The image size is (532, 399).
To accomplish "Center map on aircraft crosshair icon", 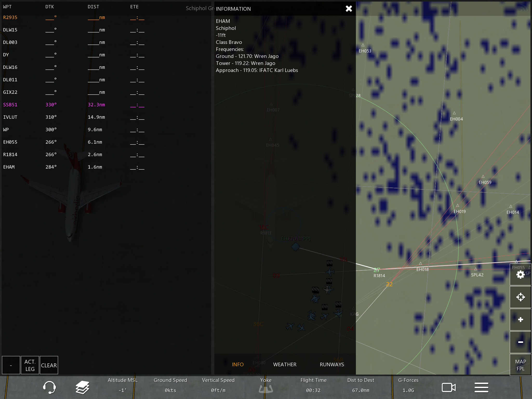I will click(520, 297).
